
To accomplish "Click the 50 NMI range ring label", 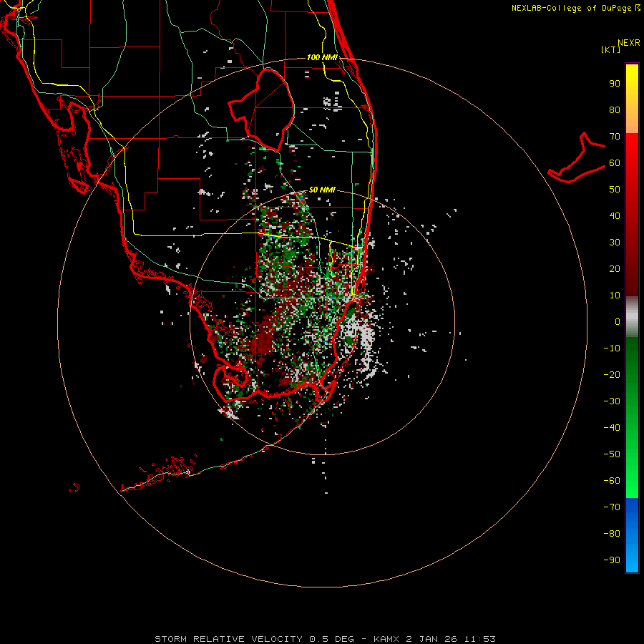I will [321, 190].
